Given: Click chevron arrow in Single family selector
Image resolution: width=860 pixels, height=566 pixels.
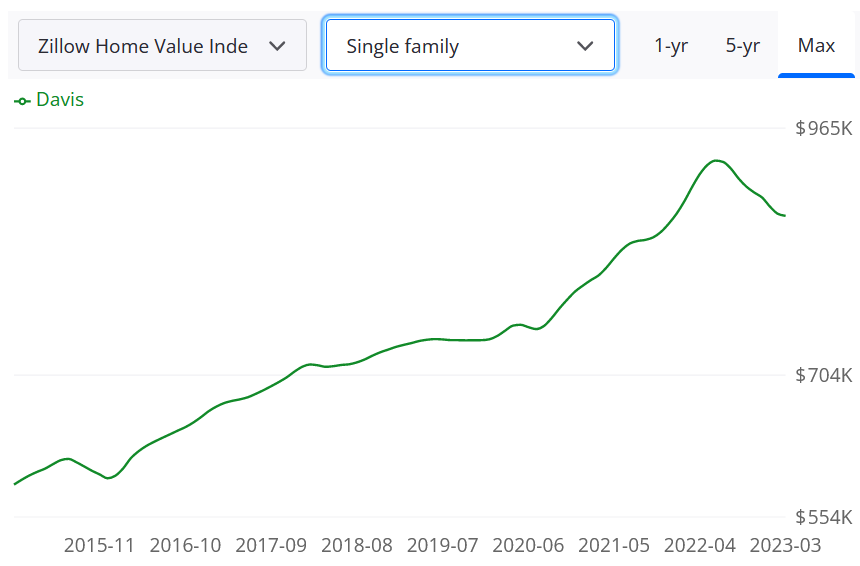Looking at the screenshot, I should point(585,46).
